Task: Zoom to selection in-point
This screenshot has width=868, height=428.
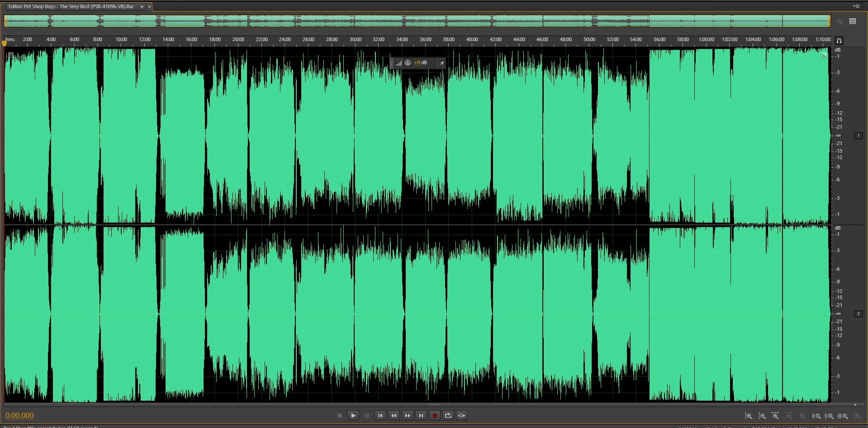Action: click(x=816, y=416)
